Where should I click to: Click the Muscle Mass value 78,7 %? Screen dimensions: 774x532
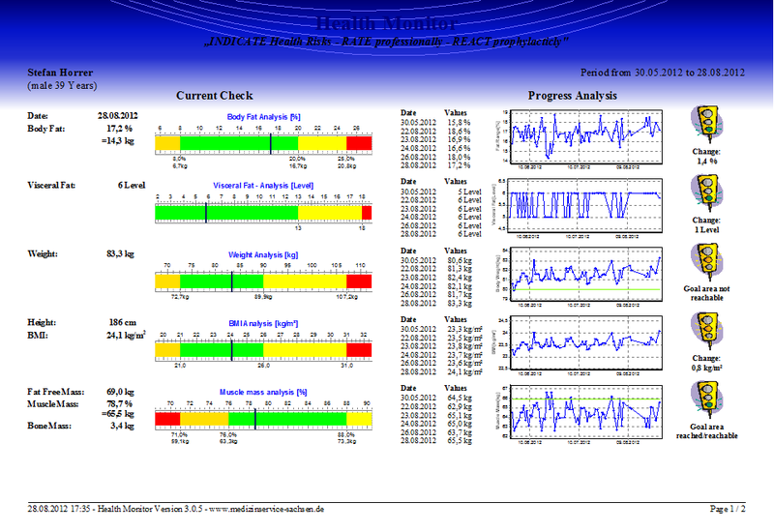(120, 404)
